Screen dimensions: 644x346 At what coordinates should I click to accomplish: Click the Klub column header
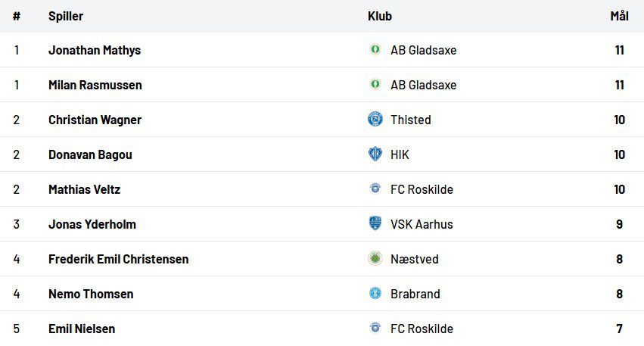(x=380, y=16)
